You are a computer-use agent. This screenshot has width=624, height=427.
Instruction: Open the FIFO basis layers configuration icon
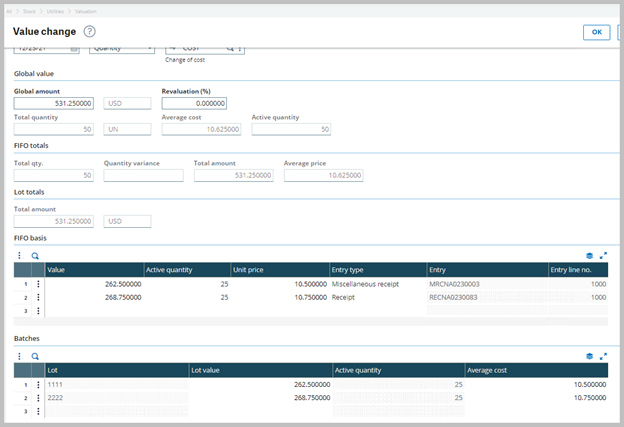click(589, 256)
